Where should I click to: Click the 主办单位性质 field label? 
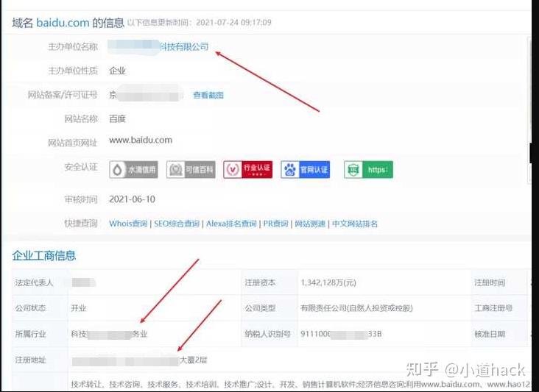pos(73,71)
